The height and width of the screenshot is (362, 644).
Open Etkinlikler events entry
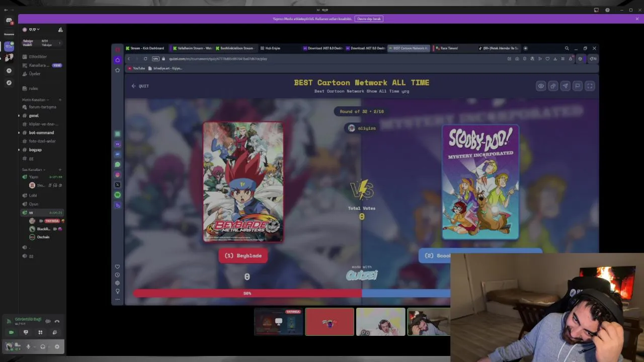(42, 57)
